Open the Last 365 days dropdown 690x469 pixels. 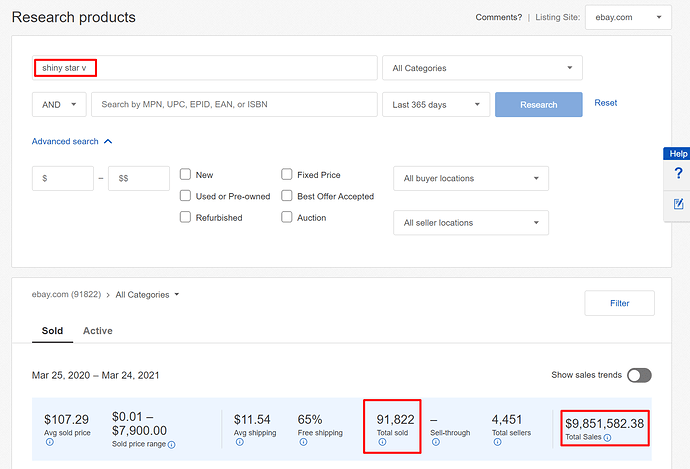point(435,105)
